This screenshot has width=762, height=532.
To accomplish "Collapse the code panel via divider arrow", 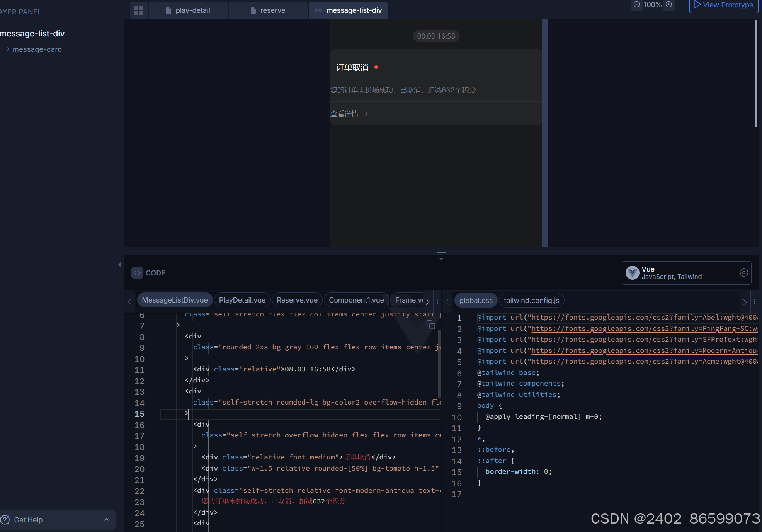I will point(441,259).
